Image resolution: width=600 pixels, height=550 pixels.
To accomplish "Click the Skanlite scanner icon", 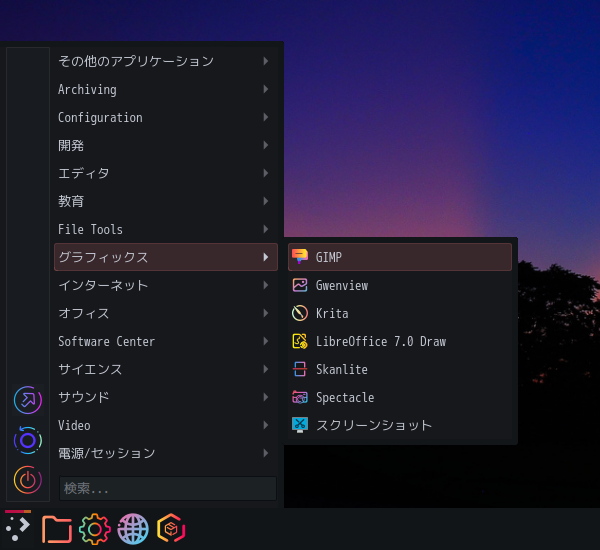I will pyautogui.click(x=300, y=369).
